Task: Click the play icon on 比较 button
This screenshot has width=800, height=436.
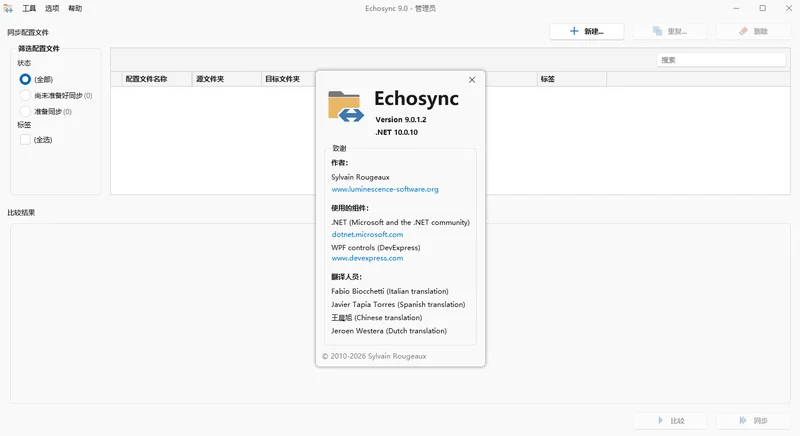Action: coord(661,421)
